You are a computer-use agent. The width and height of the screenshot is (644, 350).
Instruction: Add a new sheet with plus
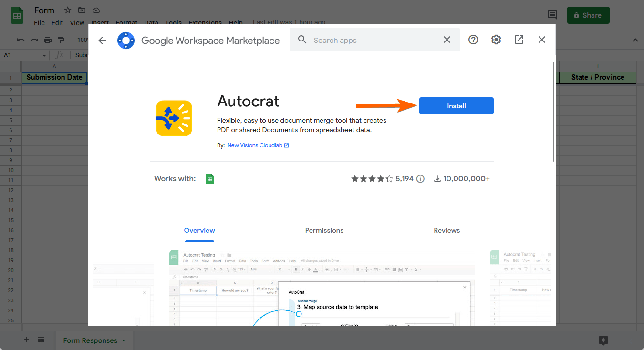click(26, 340)
